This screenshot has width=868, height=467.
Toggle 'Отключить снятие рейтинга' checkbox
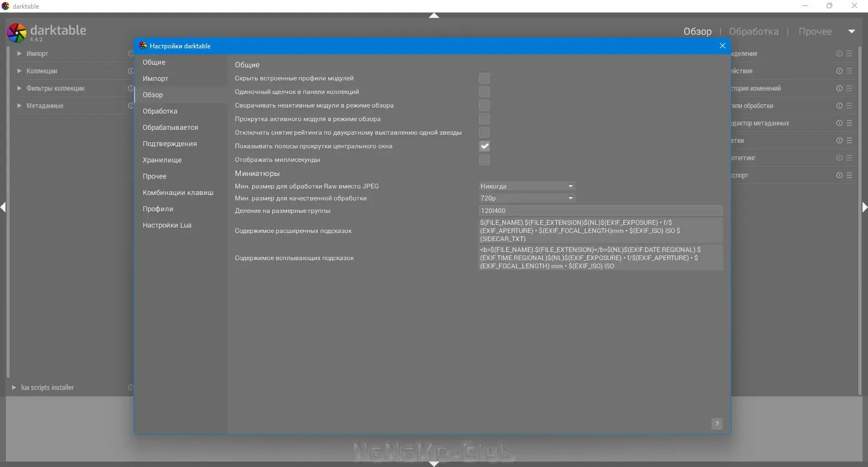pyautogui.click(x=484, y=132)
